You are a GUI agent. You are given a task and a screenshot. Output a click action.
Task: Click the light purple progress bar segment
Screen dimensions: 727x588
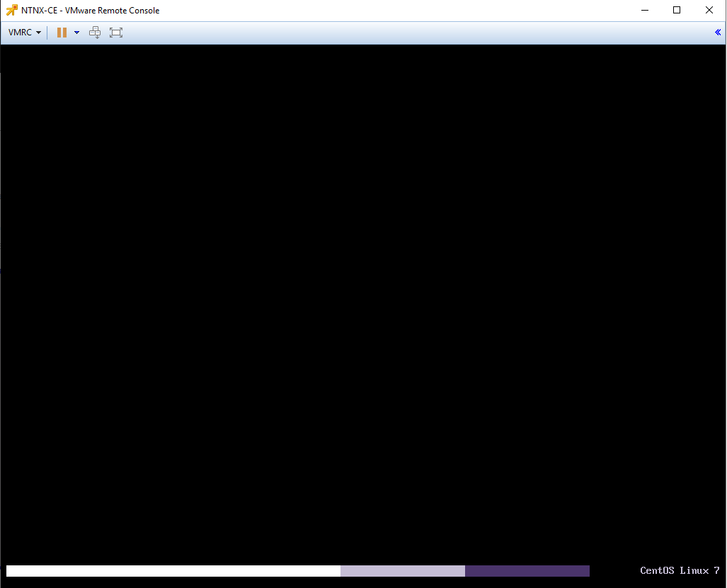(402, 571)
